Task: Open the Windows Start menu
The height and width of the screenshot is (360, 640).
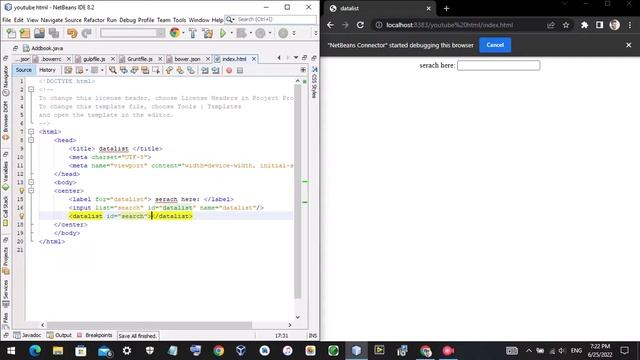Action: pos(11,351)
